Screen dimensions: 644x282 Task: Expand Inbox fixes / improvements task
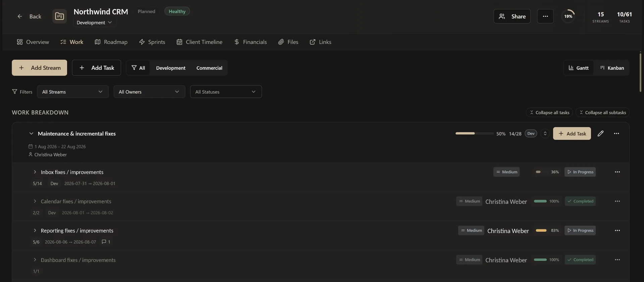click(x=35, y=172)
